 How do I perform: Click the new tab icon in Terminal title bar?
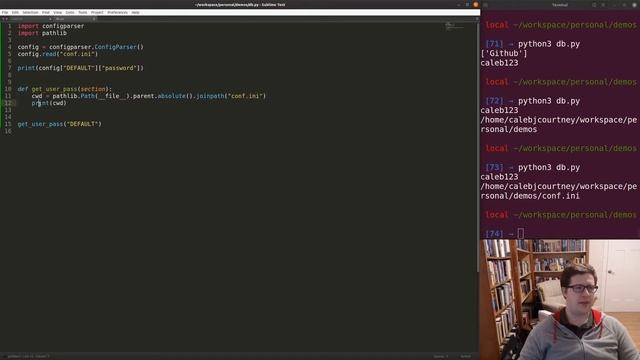tap(485, 5)
